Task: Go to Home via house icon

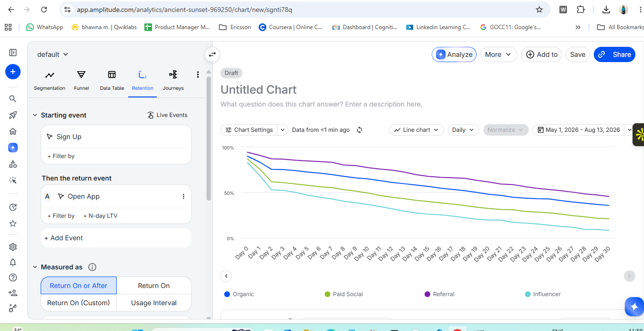Action: pos(13,131)
